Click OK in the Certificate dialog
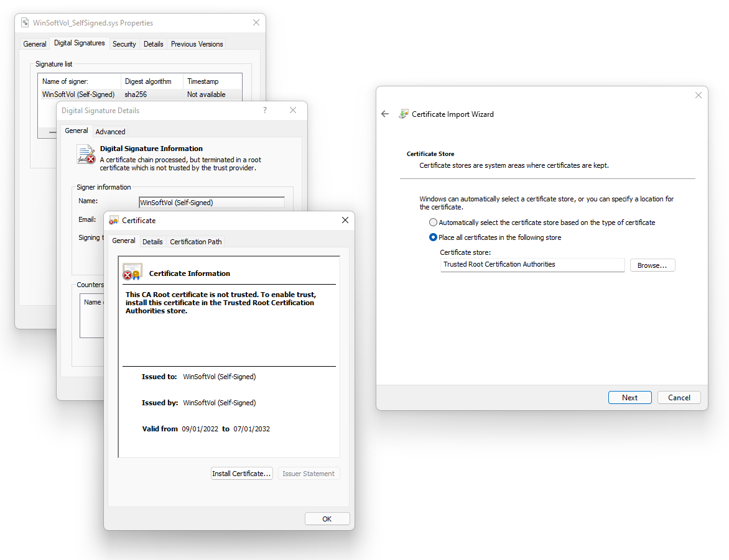The image size is (729, 560). click(x=327, y=518)
